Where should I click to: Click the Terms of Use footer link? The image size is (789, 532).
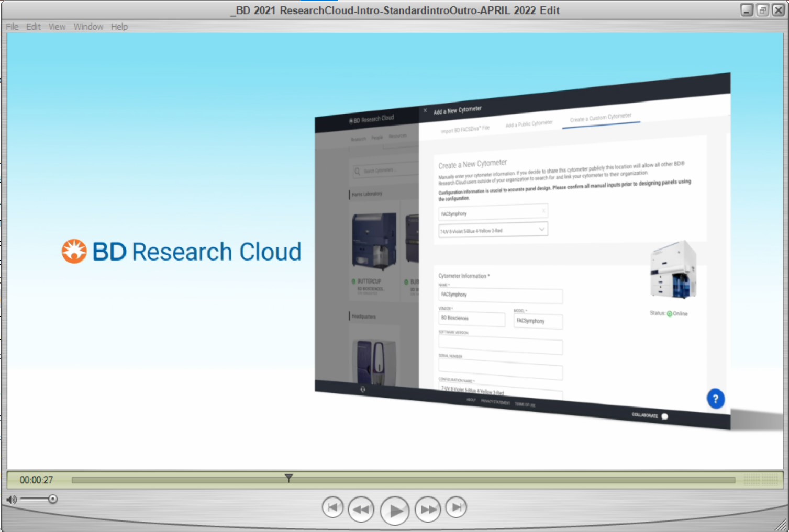coord(525,404)
